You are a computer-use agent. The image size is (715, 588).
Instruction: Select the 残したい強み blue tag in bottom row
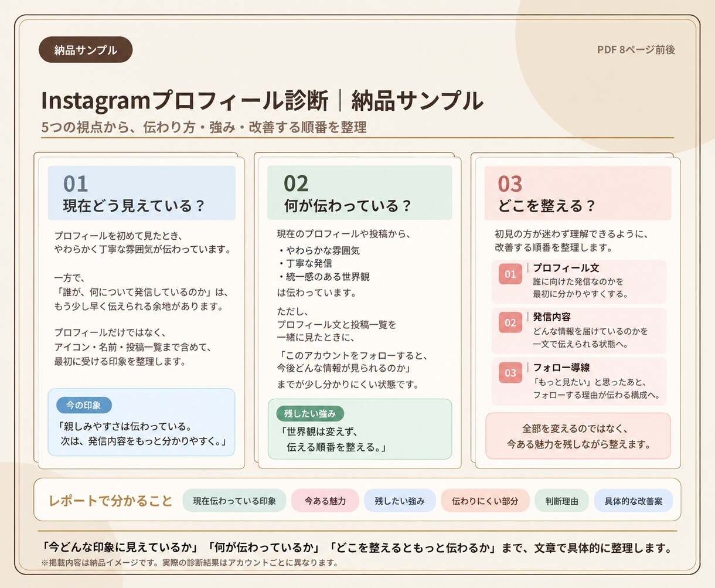(400, 501)
